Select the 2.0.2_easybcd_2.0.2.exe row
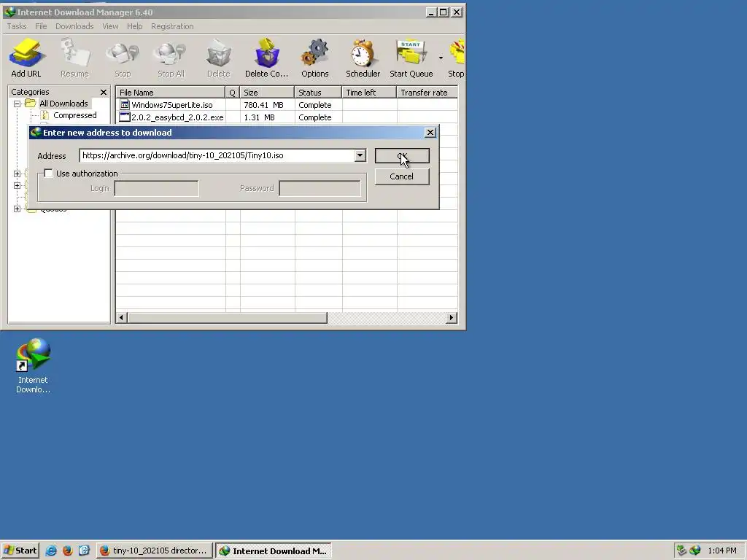Screen dimensions: 747x560 pyautogui.click(x=287, y=117)
